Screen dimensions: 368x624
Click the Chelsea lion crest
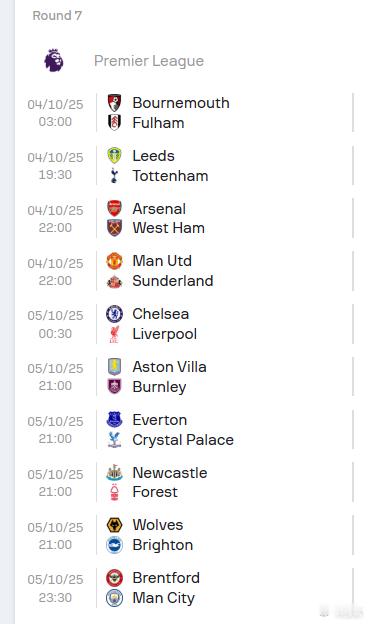pyautogui.click(x=115, y=314)
